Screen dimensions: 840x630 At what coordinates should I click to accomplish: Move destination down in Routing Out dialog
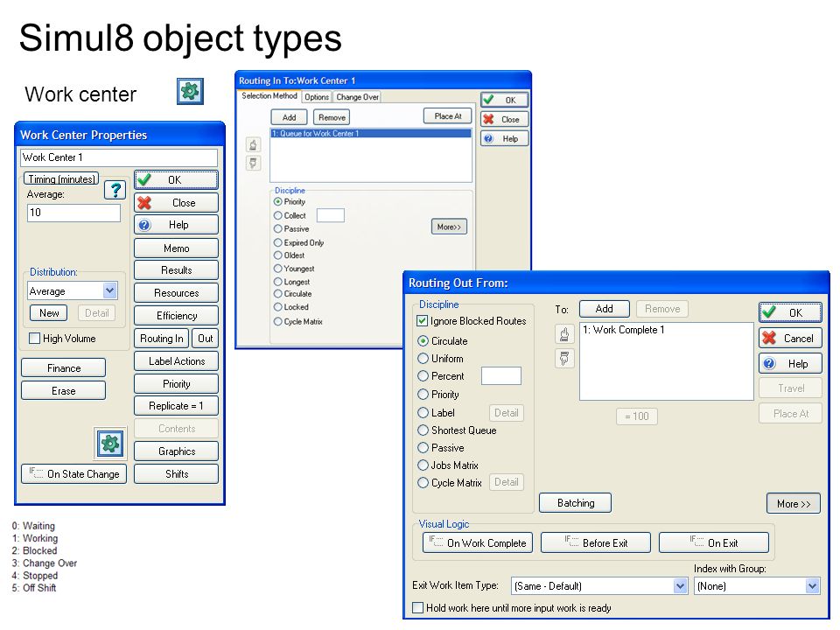click(564, 358)
